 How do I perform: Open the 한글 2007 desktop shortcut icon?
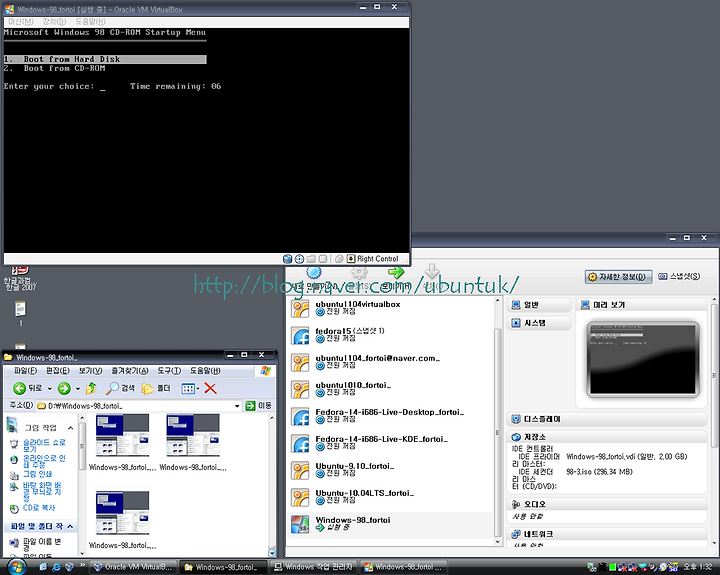[x=20, y=278]
